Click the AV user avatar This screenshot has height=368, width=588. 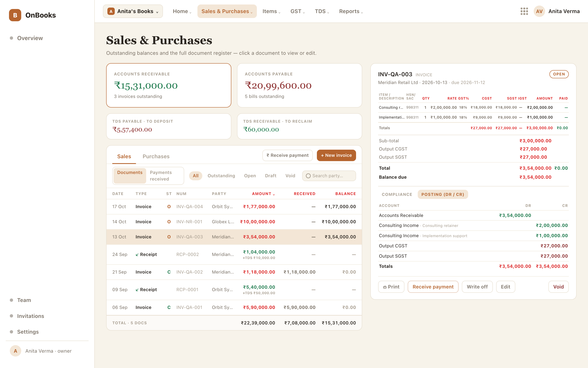(539, 11)
